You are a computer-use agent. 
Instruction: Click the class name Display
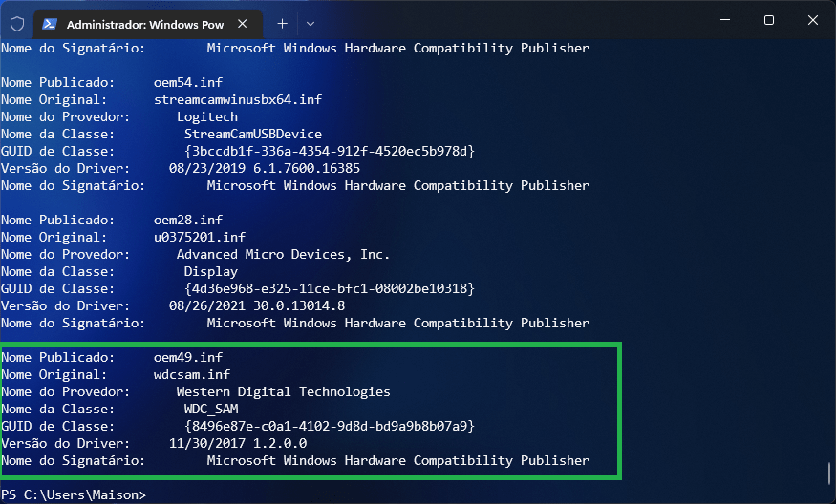pyautogui.click(x=211, y=272)
